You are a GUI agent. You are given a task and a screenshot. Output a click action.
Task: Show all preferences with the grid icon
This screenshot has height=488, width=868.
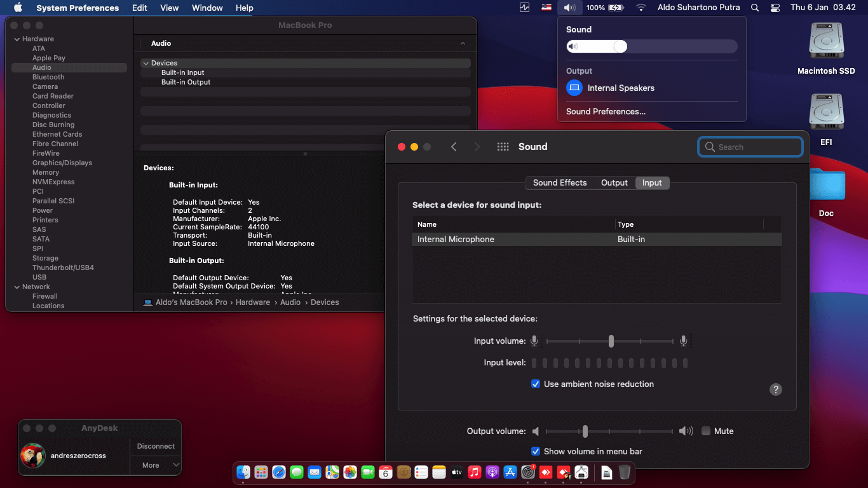click(503, 147)
